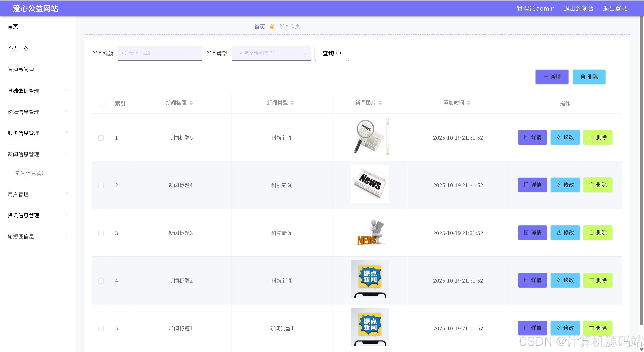Click sort arrows beside 新闻图片 column header
This screenshot has height=352, width=644.
(381, 103)
